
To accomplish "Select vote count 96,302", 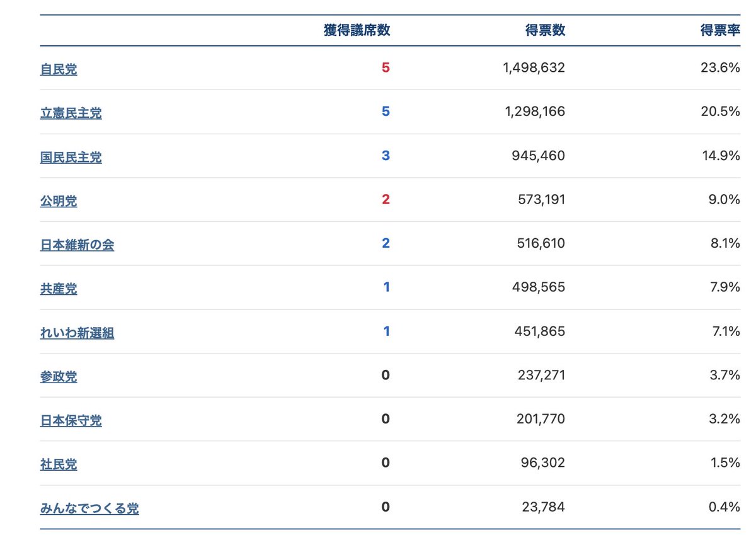I will 543,463.
